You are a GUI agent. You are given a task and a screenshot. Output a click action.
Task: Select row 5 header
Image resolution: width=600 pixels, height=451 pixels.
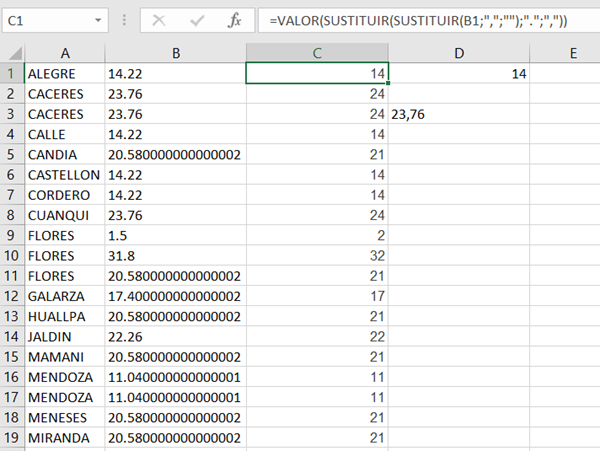pos(11,155)
